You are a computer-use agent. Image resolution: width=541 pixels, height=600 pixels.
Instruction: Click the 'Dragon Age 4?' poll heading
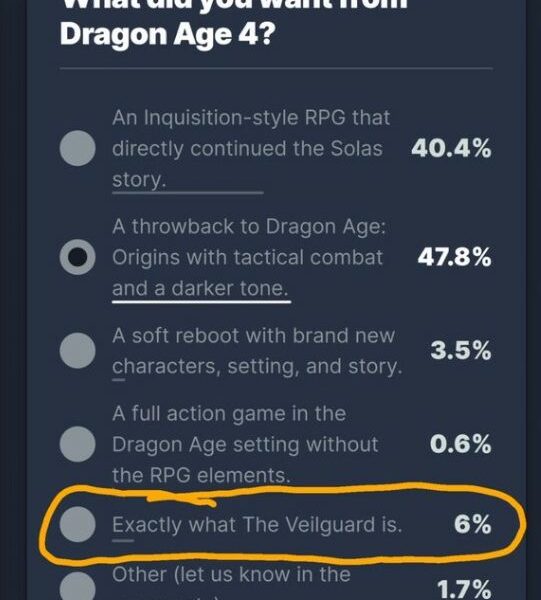click(x=167, y=34)
